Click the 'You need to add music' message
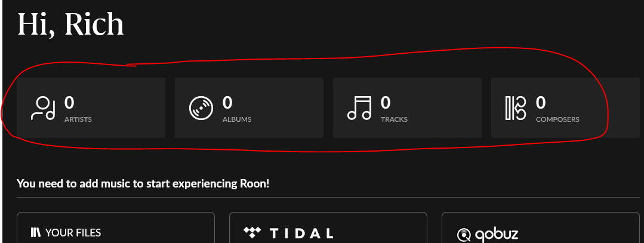Screen dimensions: 644x243 pos(143,183)
